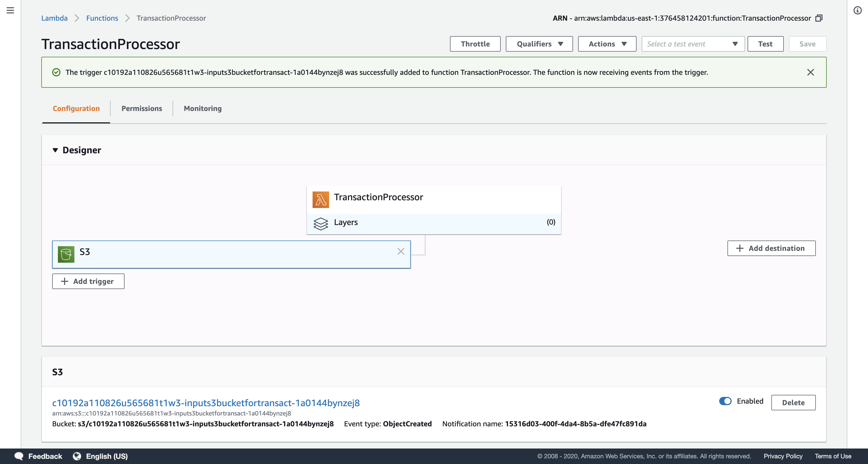868x464 pixels.
Task: Remove the S3 trigger with X
Action: (401, 252)
